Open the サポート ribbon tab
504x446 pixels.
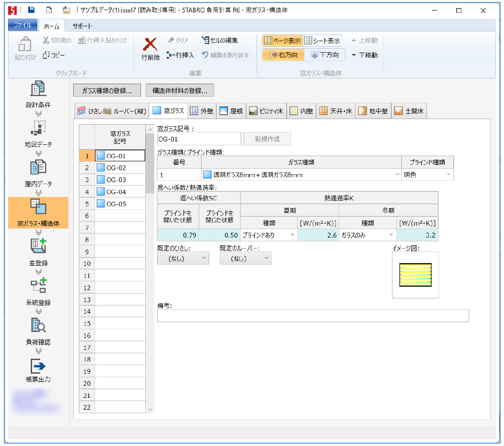pos(82,26)
